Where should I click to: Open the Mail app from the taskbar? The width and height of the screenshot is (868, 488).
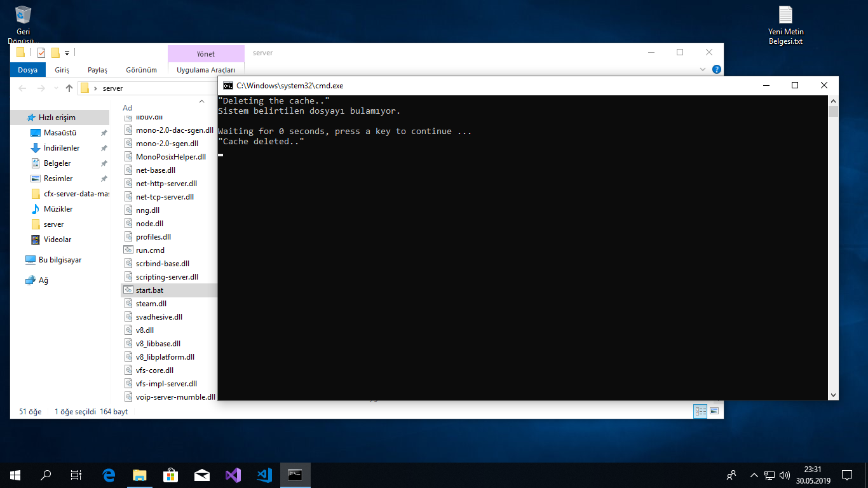(x=202, y=475)
